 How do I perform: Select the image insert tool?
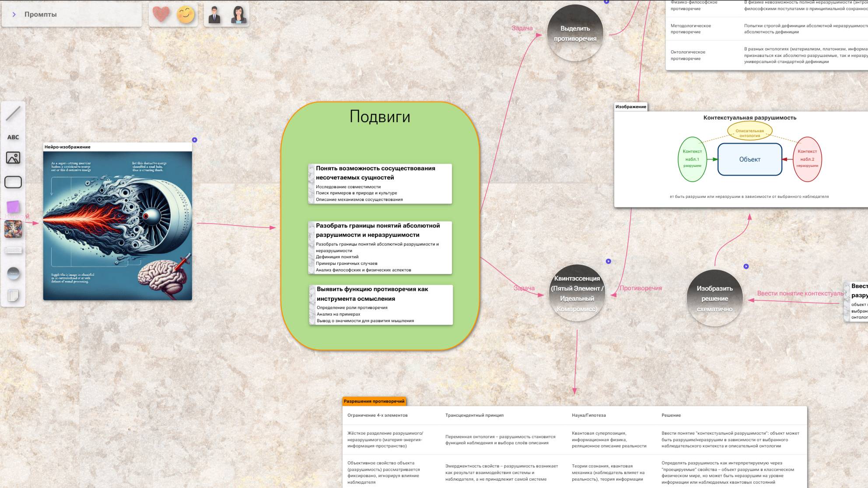click(13, 158)
